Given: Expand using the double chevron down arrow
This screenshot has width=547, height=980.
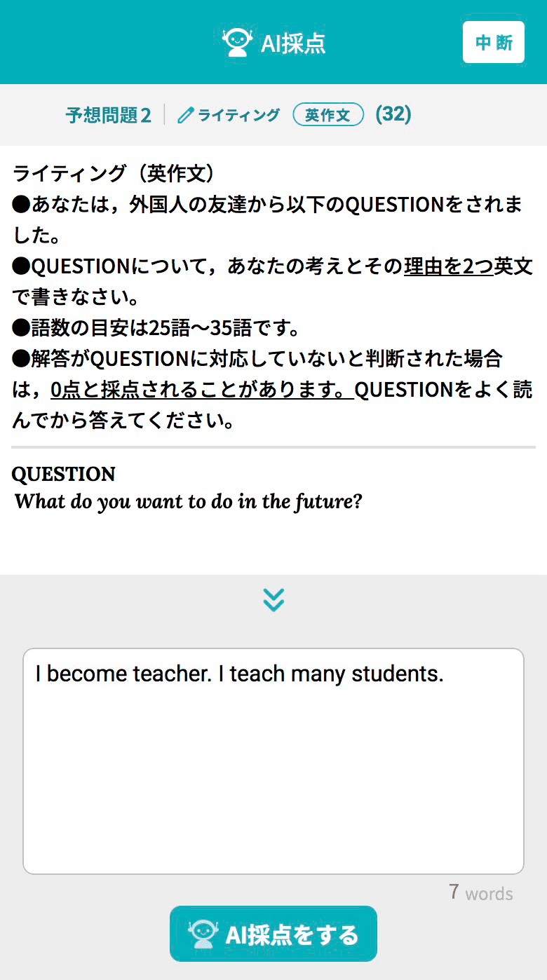Looking at the screenshot, I should click(x=273, y=599).
